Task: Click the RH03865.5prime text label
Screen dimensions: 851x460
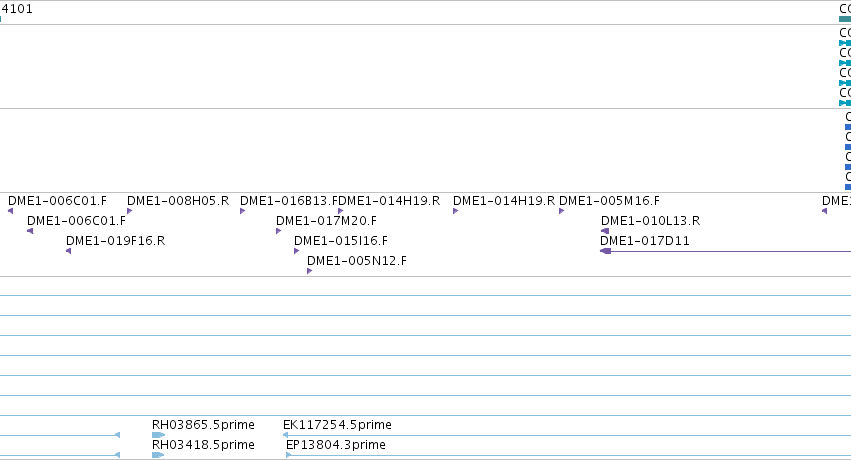Action: point(203,425)
